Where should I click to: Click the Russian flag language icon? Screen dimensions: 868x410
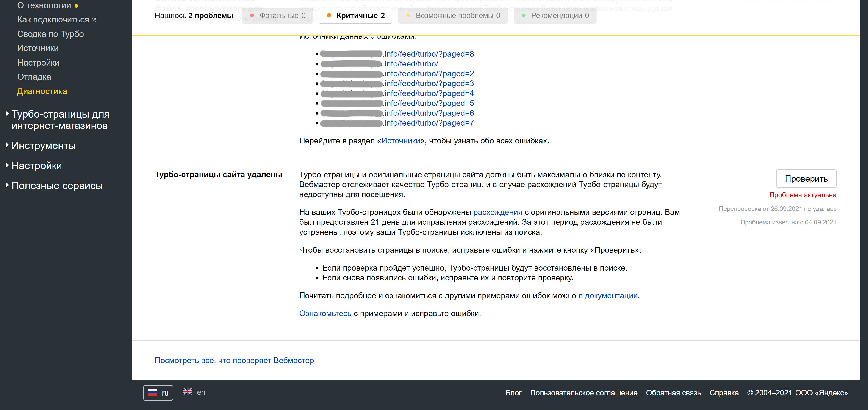153,393
